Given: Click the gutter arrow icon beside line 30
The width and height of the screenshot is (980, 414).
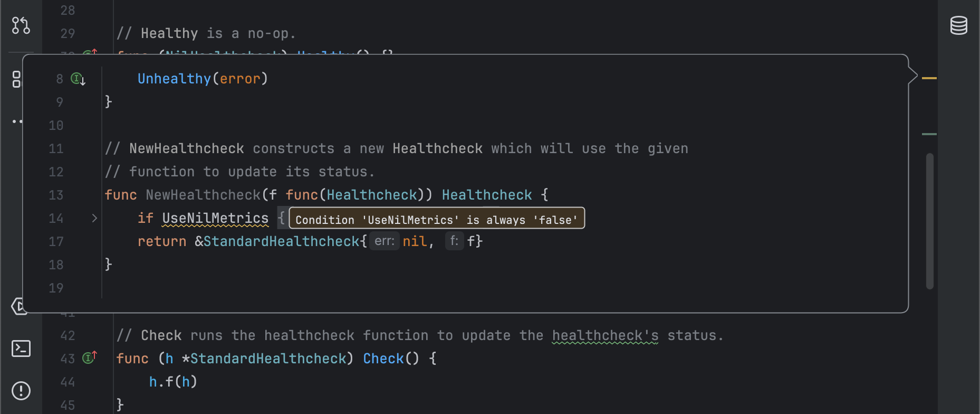Looking at the screenshot, I should pos(91,53).
